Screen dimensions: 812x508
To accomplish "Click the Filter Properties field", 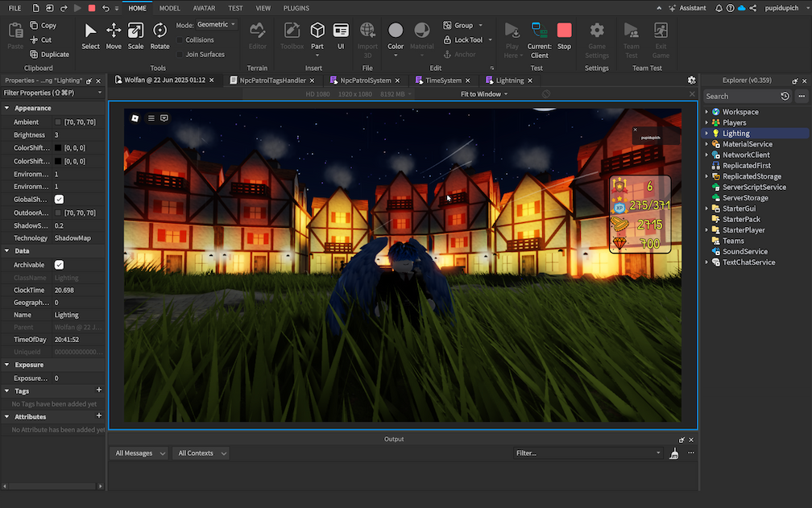I will point(52,93).
